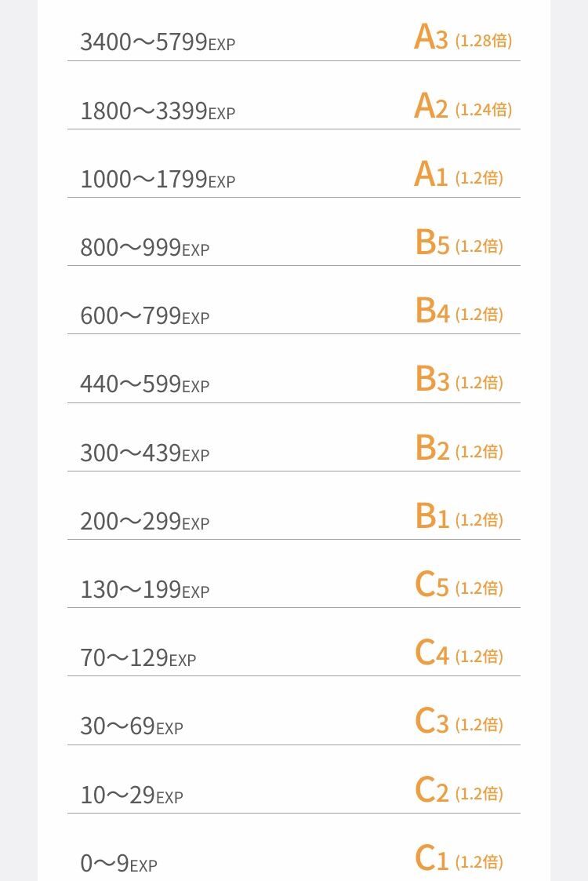
Task: Click the A3 rank label
Action: pyautogui.click(x=430, y=38)
